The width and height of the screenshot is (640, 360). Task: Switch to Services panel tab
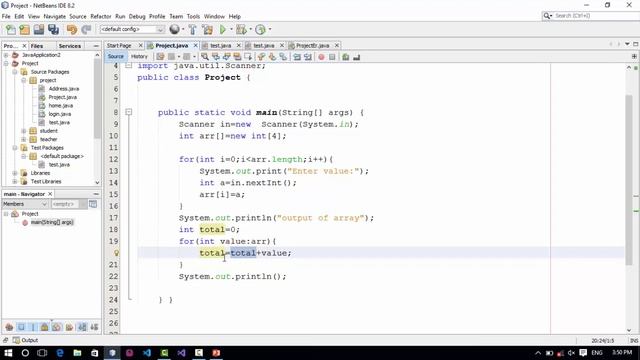pyautogui.click(x=70, y=46)
